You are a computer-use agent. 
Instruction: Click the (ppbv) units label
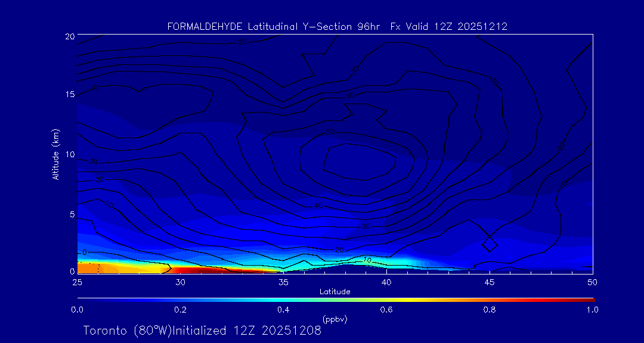[335, 319]
